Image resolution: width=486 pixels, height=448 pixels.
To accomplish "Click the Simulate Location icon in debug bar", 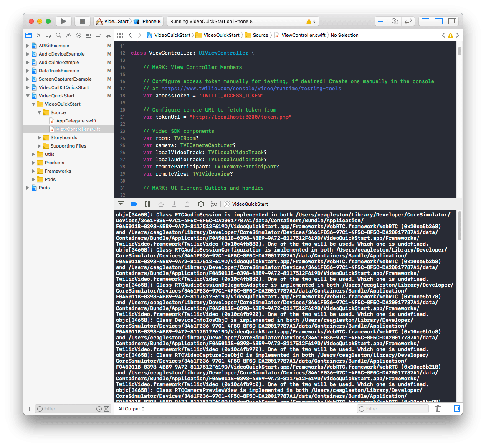I will tap(214, 204).
